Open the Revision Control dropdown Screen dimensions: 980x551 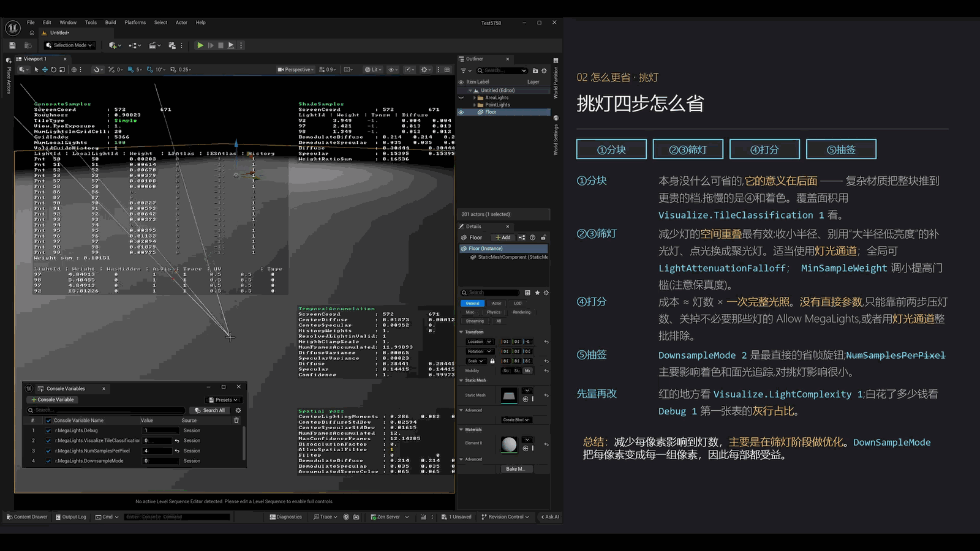(x=505, y=517)
